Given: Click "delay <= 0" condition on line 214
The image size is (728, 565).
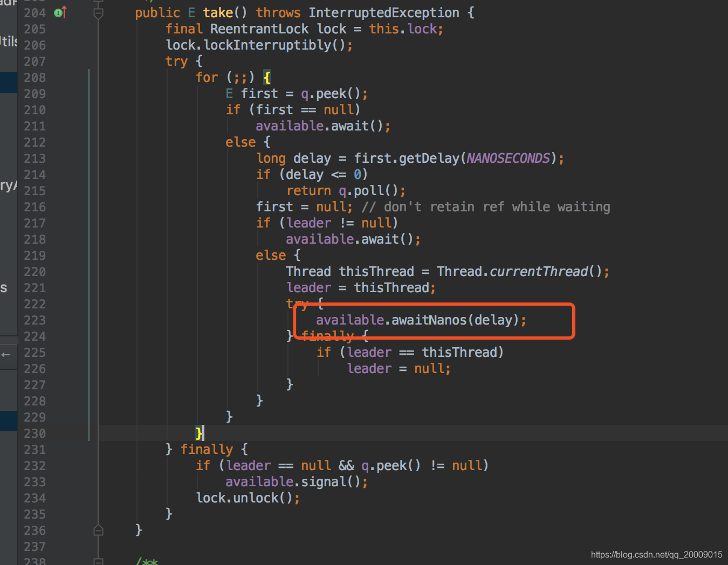Looking at the screenshot, I should click(x=323, y=174).
